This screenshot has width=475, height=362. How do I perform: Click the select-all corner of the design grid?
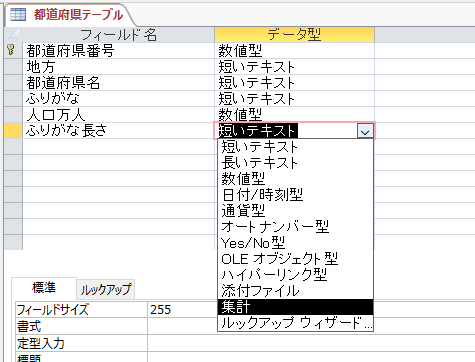tap(13, 34)
